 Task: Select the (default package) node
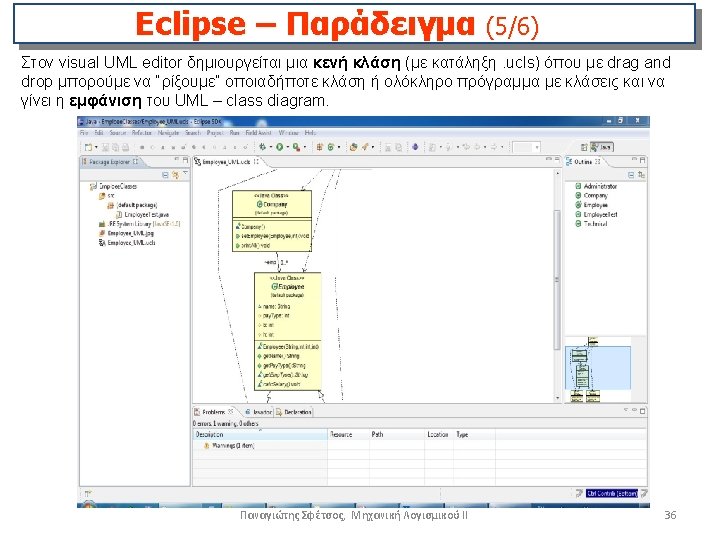pyautogui.click(x=133, y=205)
